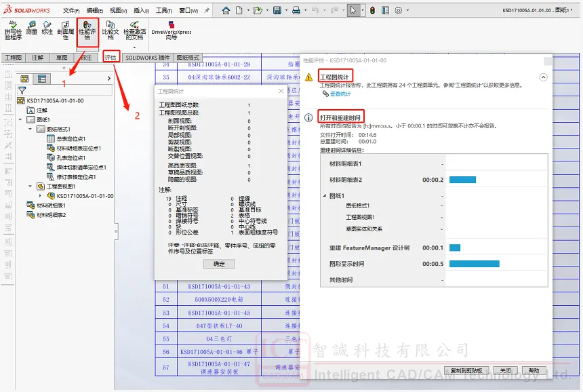Collapse the 图纸格式1 tree node
The height and width of the screenshot is (392, 583).
coord(30,129)
